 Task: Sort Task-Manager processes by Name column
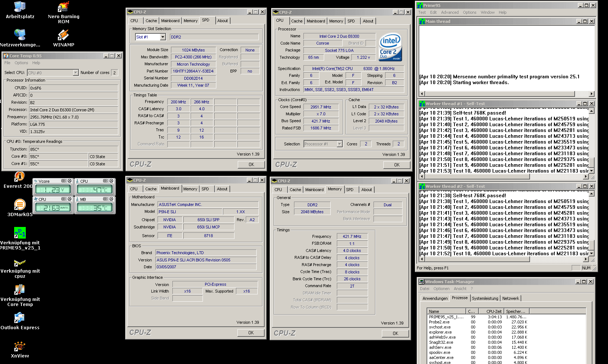coord(446,311)
